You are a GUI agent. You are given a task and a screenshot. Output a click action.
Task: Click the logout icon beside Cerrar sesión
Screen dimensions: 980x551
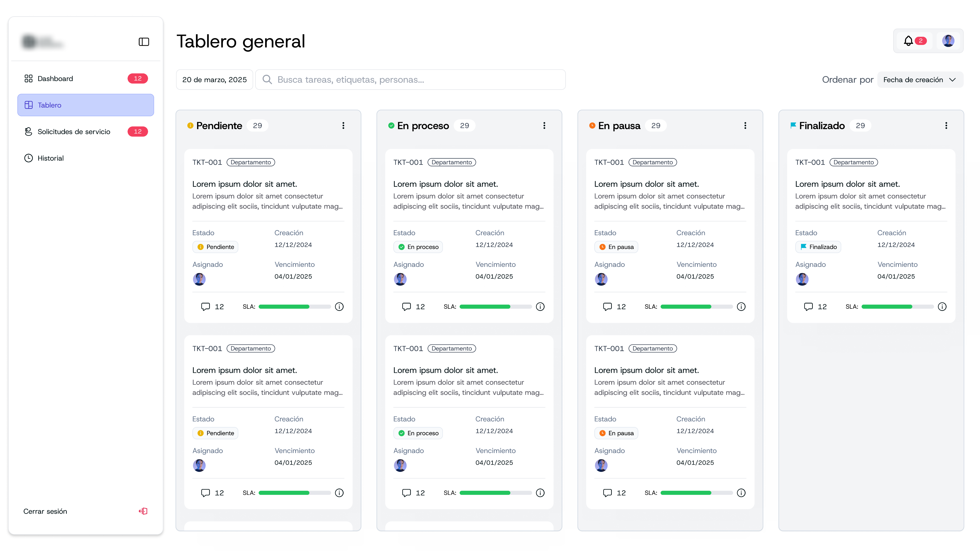pyautogui.click(x=143, y=511)
